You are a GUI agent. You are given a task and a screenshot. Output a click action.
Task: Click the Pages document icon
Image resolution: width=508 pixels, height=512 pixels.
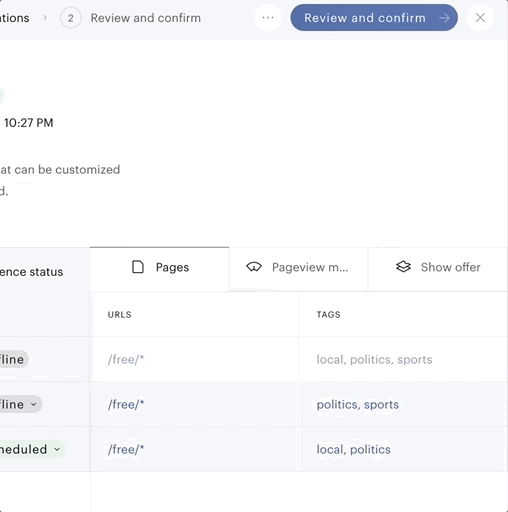pyautogui.click(x=138, y=267)
